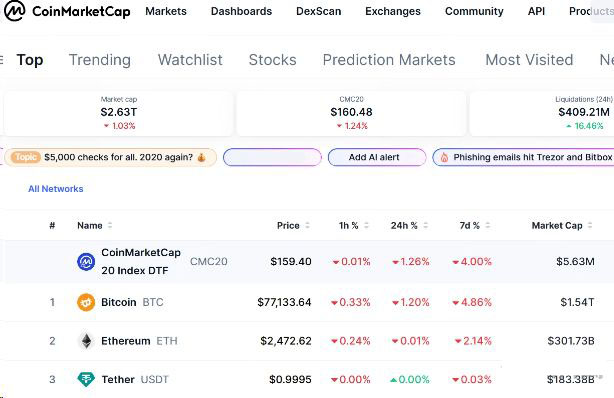This screenshot has height=398, width=614.
Task: Sort the table by 1h % column
Action: (354, 226)
